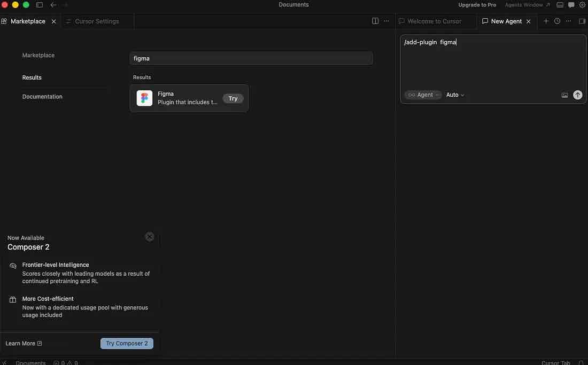588x365 pixels.
Task: Open chat panel more options ellipsis
Action: (569, 21)
